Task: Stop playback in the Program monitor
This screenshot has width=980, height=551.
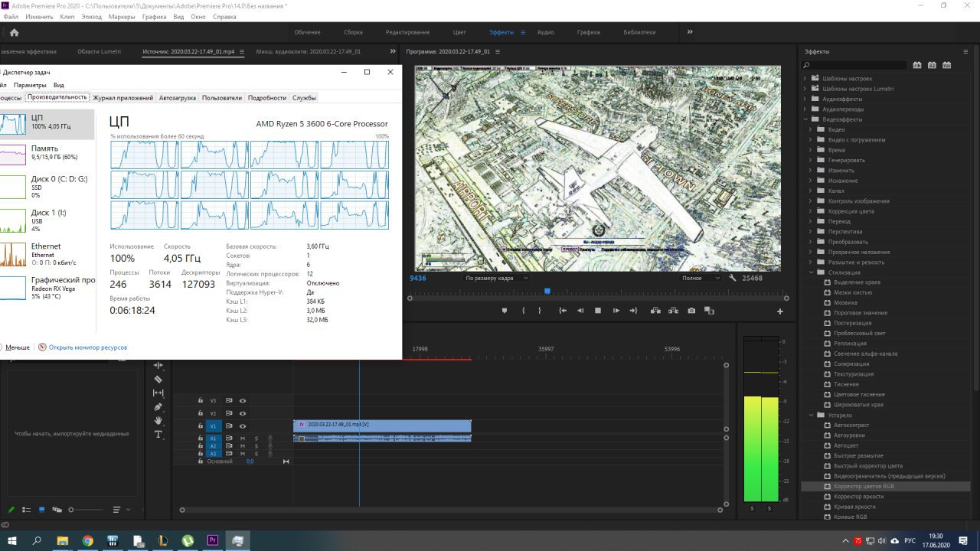Action: (598, 311)
